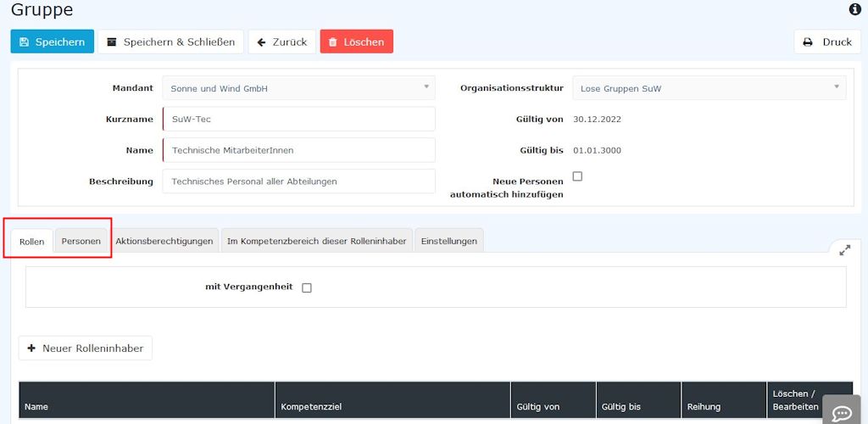Enable the mit Vergangenheit checkbox
This screenshot has height=424, width=868.
point(307,287)
